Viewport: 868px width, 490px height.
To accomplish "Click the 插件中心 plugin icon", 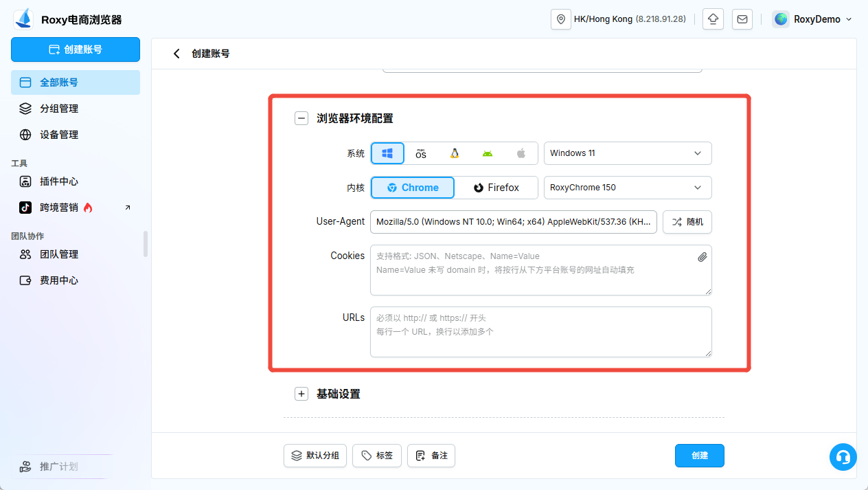I will point(25,181).
